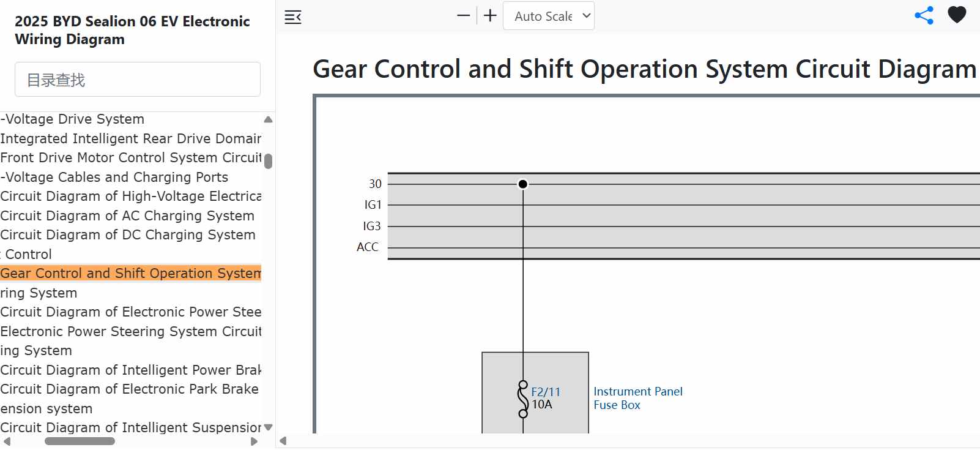Open Circuit Diagram of Intelligent Suspension entry

(131, 427)
